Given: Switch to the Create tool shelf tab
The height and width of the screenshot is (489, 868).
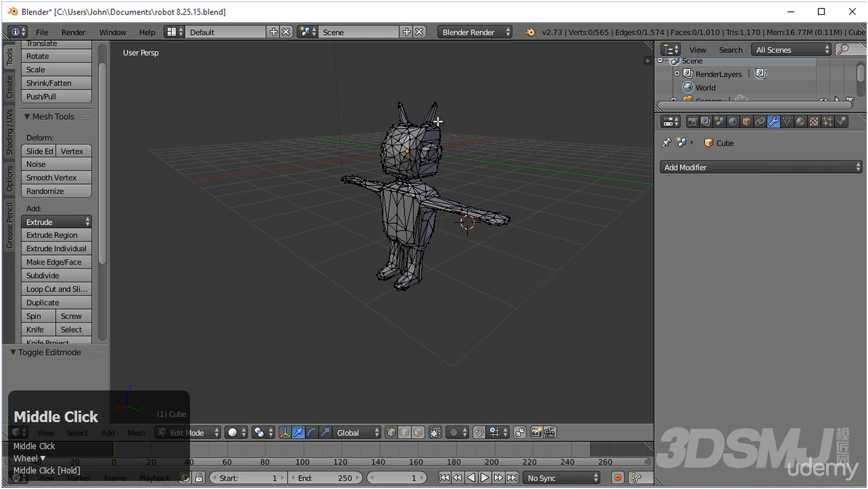Looking at the screenshot, I should [x=9, y=86].
